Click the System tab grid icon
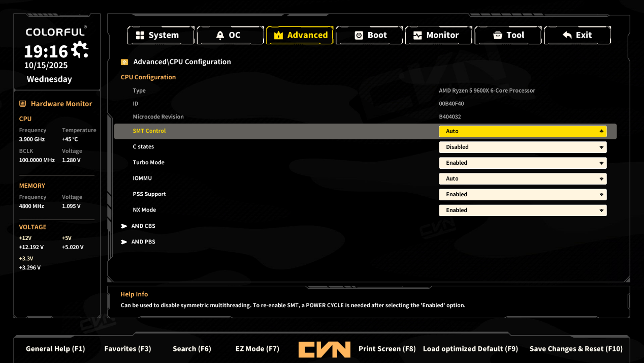 [140, 35]
